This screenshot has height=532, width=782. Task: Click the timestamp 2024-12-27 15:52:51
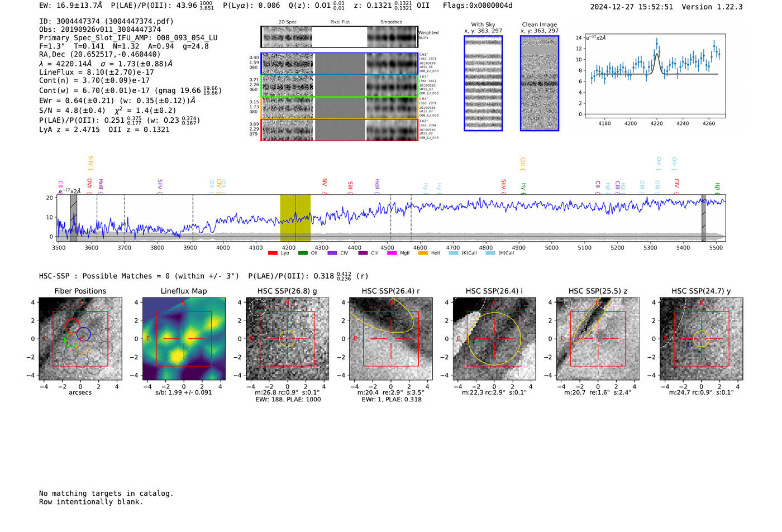click(x=632, y=7)
